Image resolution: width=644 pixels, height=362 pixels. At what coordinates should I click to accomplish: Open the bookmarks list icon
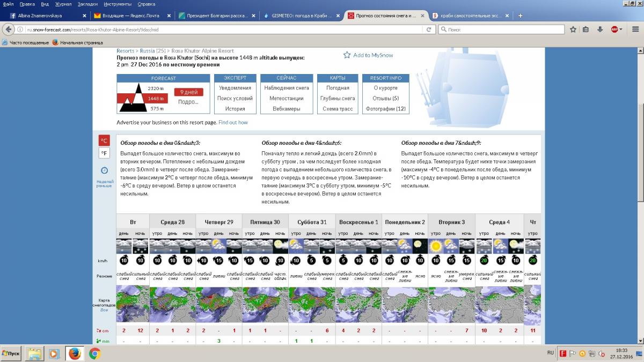tap(586, 29)
